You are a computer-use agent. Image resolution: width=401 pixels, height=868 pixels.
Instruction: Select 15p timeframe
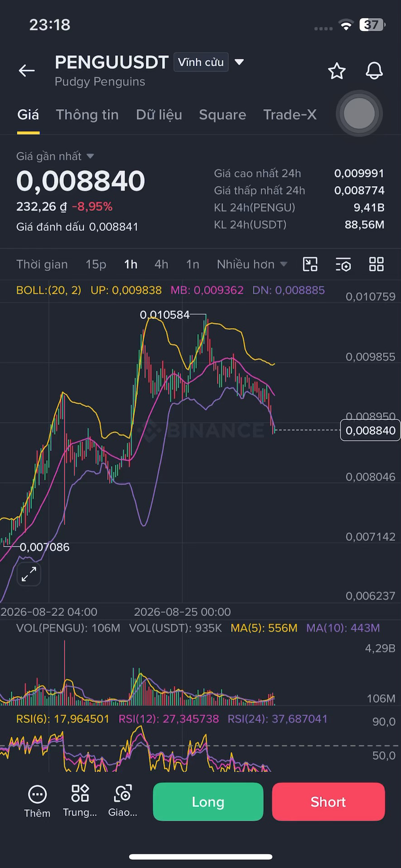click(96, 264)
